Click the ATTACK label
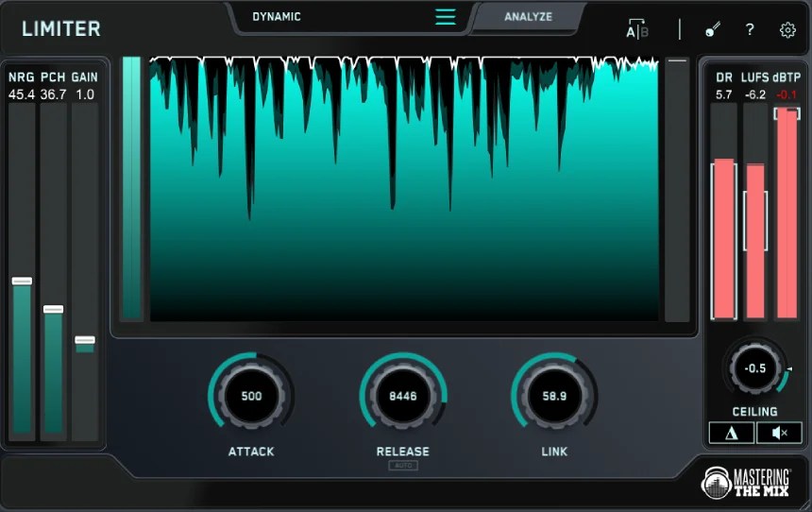Screen dimensions: 812x512 point(252,452)
